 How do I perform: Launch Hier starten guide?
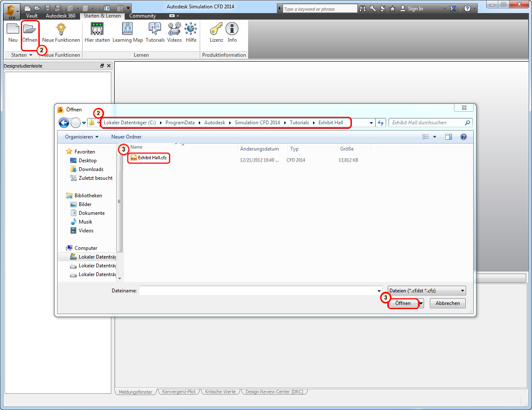97,33
